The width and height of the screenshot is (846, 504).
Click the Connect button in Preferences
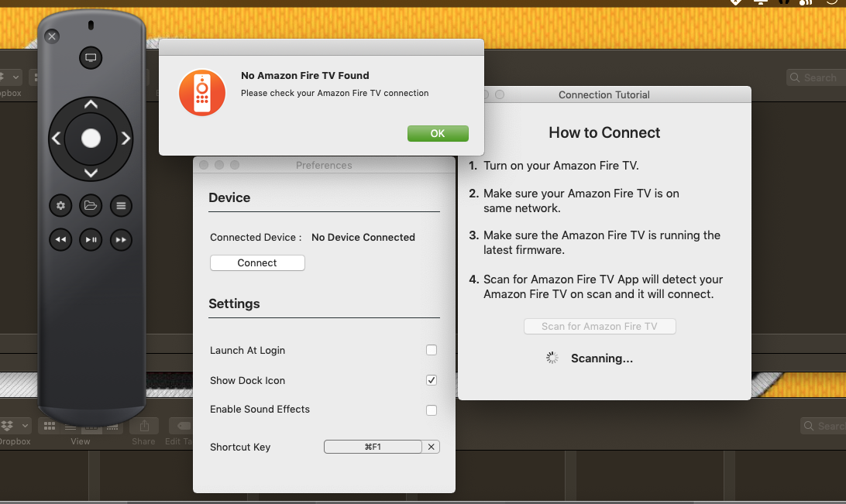(x=257, y=263)
